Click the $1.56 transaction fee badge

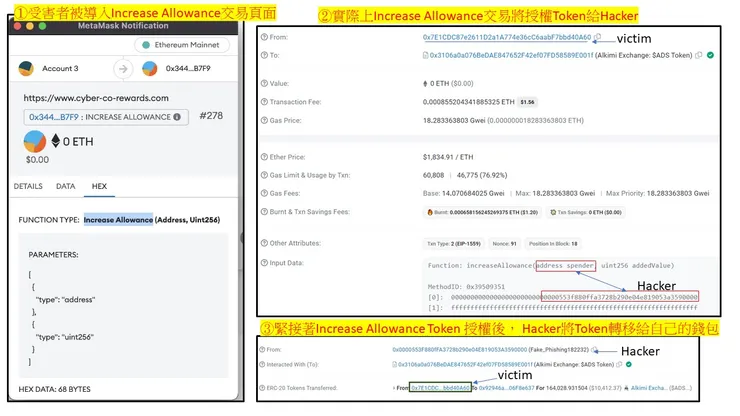click(x=527, y=102)
